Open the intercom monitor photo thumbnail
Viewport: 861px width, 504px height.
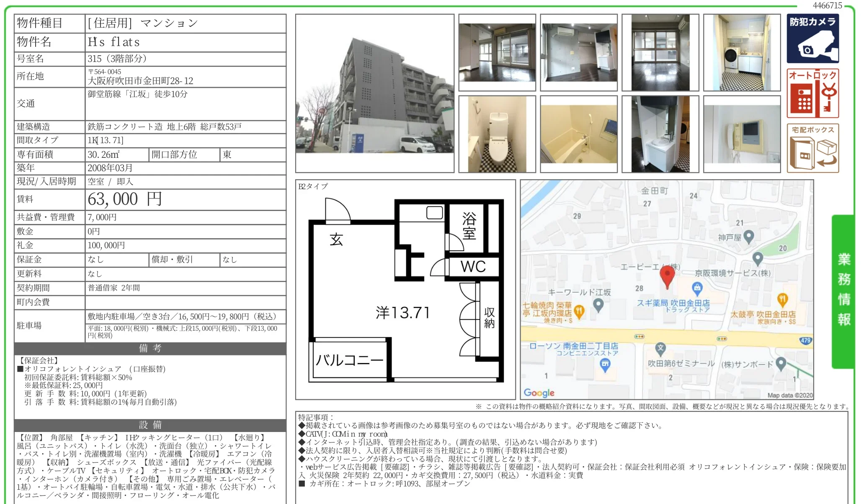pos(742,134)
